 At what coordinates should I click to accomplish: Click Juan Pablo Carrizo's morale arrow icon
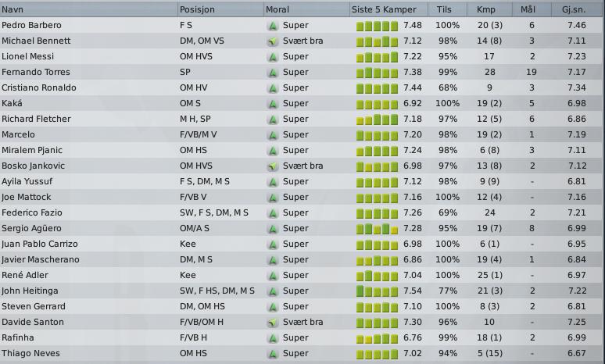point(273,244)
